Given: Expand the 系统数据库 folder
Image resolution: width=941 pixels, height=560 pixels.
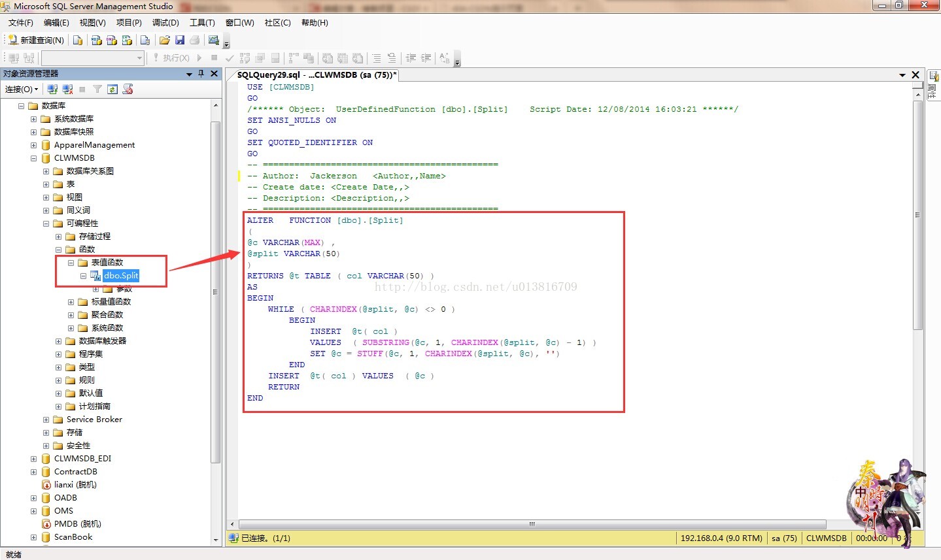Looking at the screenshot, I should pyautogui.click(x=33, y=119).
